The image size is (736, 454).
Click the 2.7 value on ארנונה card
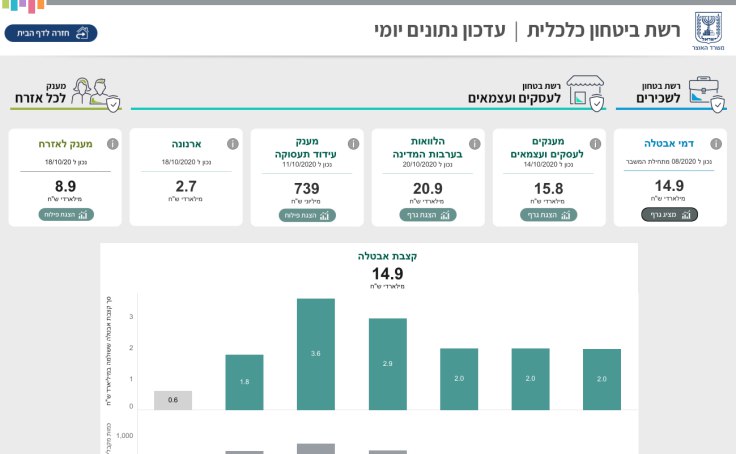click(186, 186)
